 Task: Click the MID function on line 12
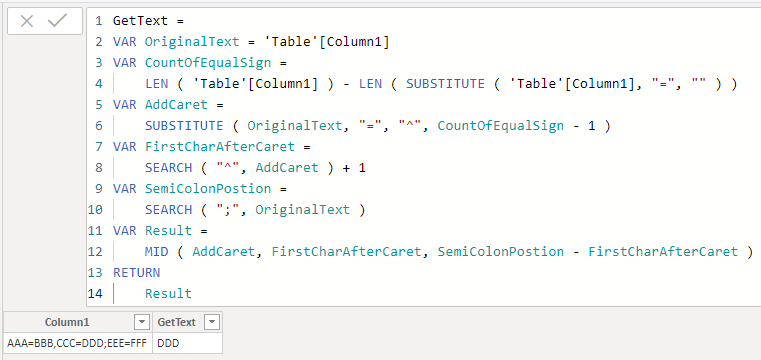pos(157,252)
